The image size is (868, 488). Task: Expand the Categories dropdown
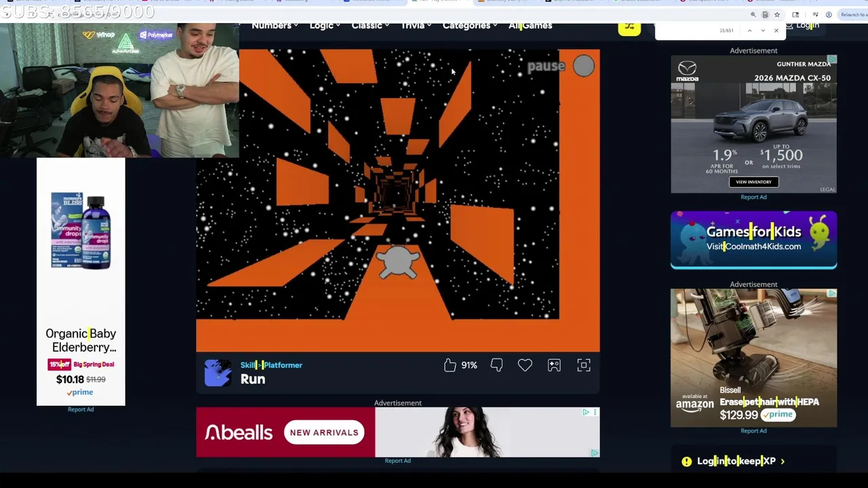[x=470, y=26]
